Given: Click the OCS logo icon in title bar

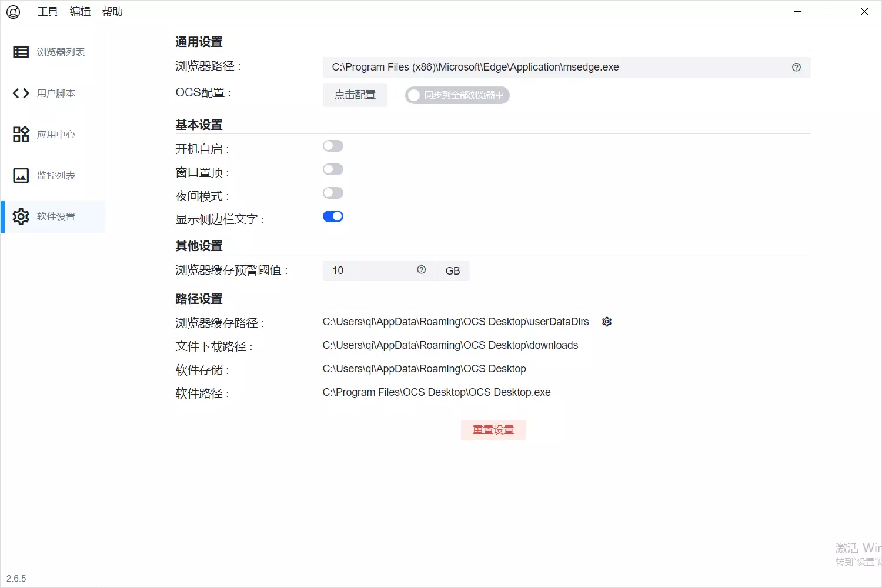Looking at the screenshot, I should click(13, 12).
